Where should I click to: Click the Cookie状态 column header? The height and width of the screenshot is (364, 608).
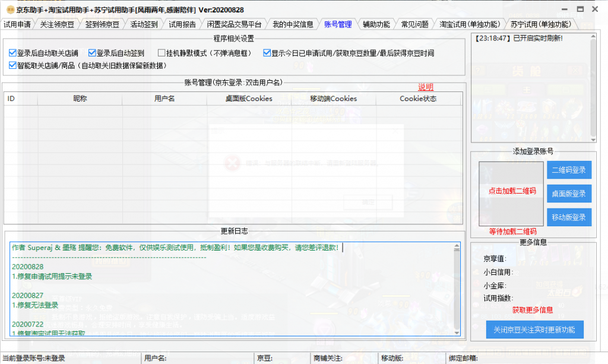pyautogui.click(x=418, y=99)
